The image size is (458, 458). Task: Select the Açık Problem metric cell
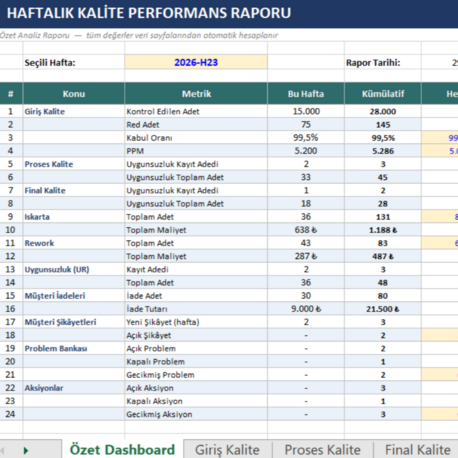[196, 348]
